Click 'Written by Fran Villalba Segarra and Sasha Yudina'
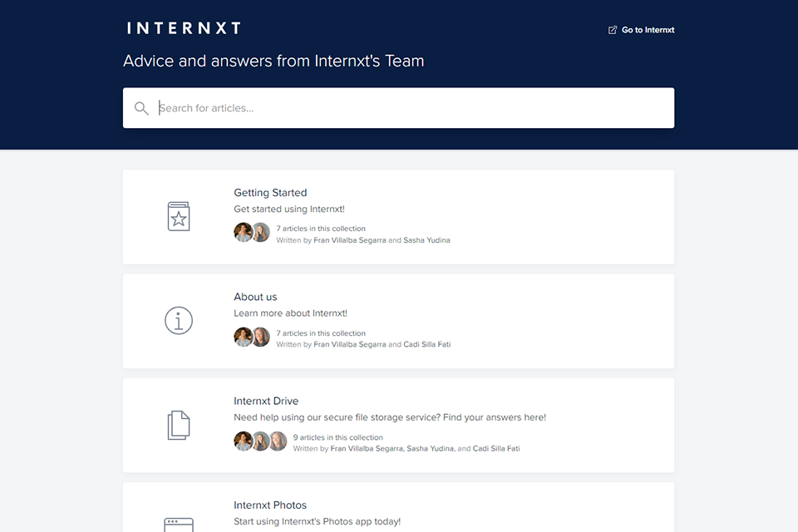The image size is (798, 532). click(363, 240)
